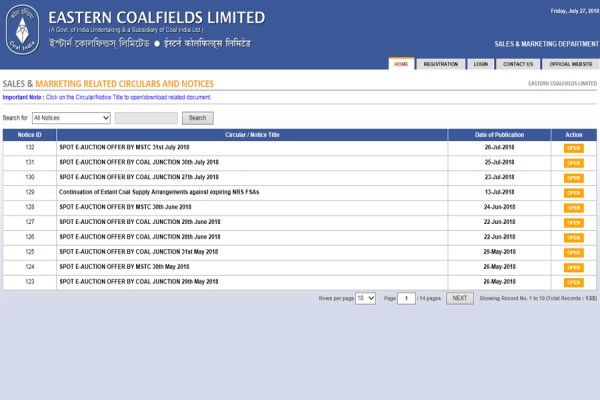Switch to the CONTACT US tab
The height and width of the screenshot is (400, 600).
518,64
